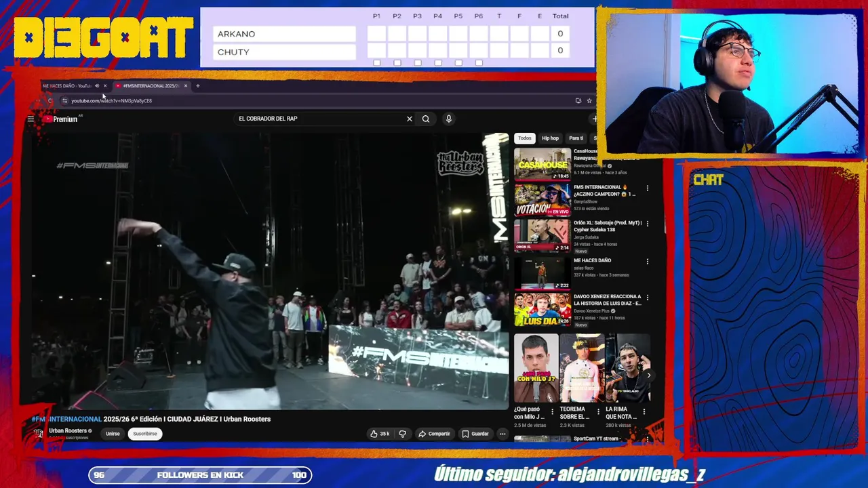The height and width of the screenshot is (488, 868).
Task: Bookmark this page with the star
Action: [589, 100]
